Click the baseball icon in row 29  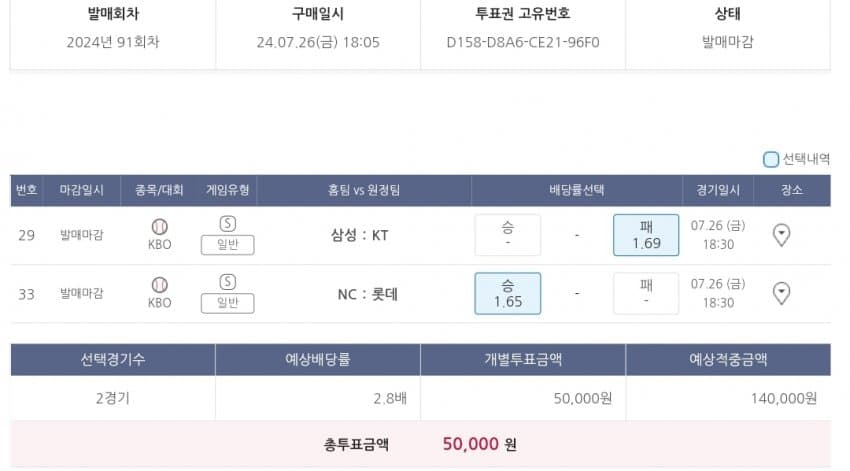159,227
